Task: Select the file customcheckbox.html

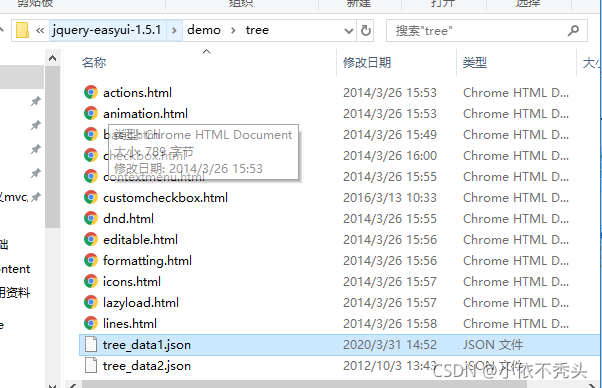Action: (165, 198)
